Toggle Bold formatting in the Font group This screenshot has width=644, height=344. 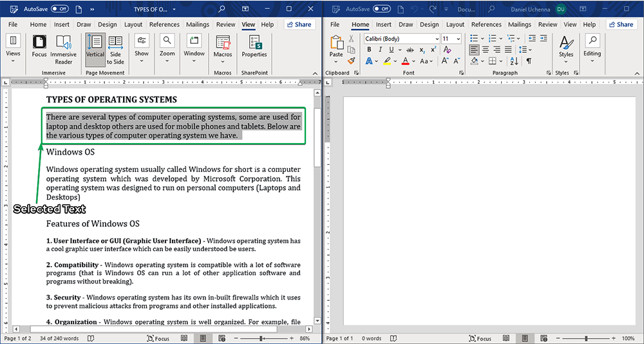click(369, 50)
